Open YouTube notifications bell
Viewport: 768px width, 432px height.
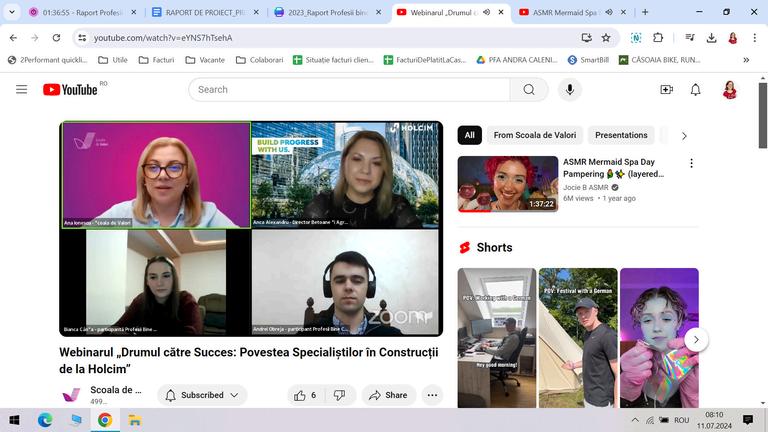(x=695, y=90)
